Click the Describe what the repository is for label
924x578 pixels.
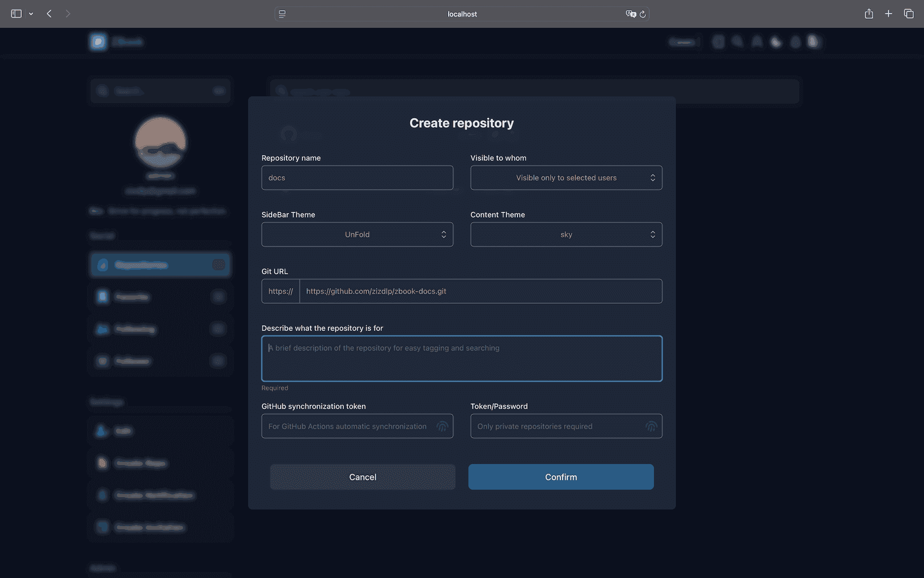pos(322,328)
